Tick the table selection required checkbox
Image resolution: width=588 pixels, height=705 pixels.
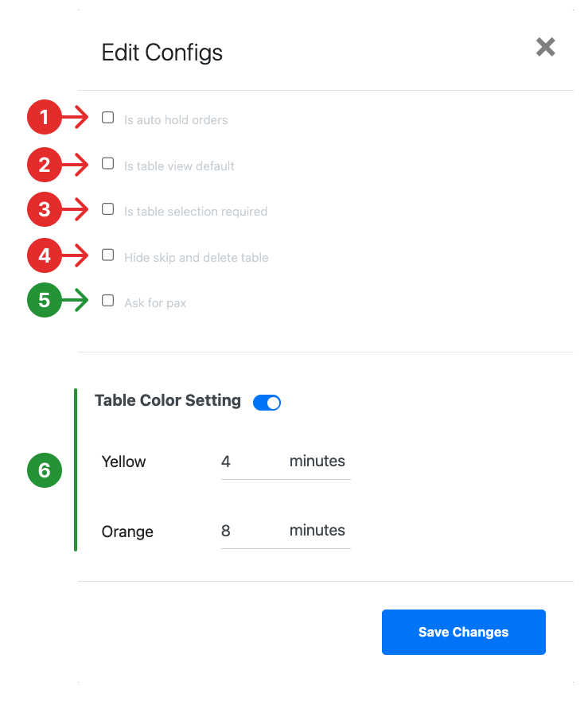tap(108, 209)
